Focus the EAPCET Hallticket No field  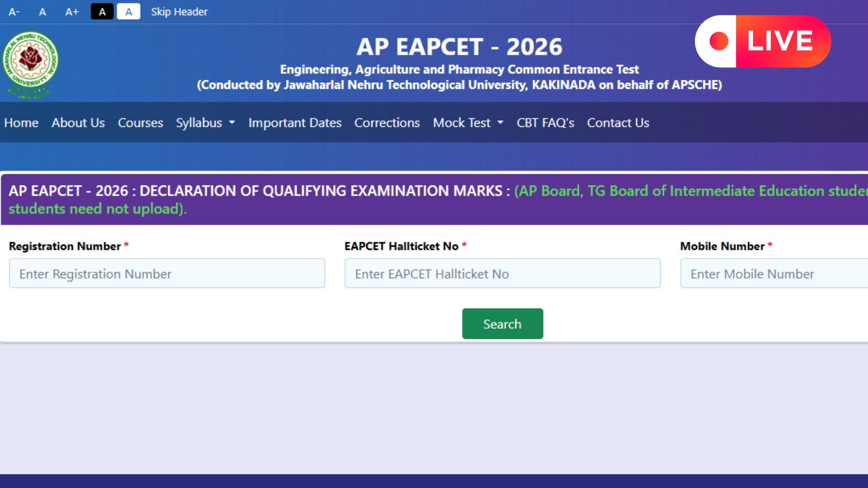[x=502, y=273]
